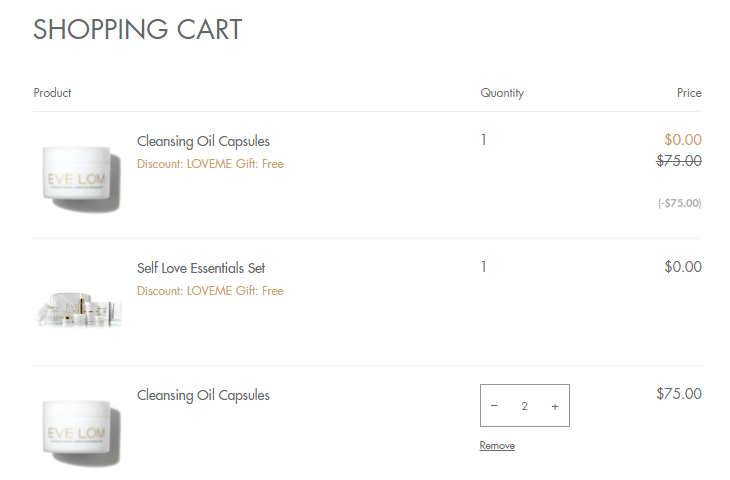Open the Self Love Essentials Set product title
Viewport: 730px width, 480px height.
coord(201,268)
